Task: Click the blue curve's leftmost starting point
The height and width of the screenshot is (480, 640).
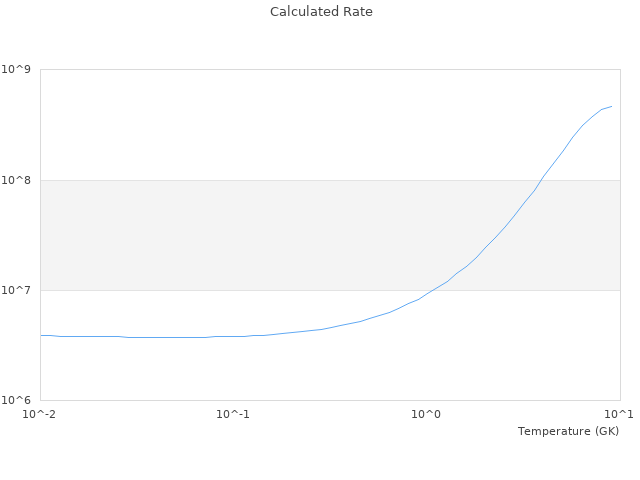Action: 41,335
